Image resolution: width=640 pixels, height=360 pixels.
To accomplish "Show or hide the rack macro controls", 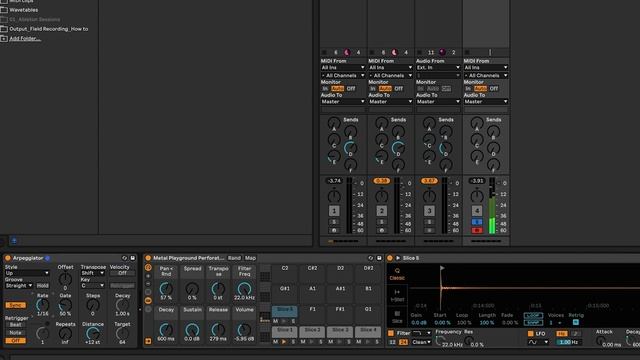I will coord(148,268).
